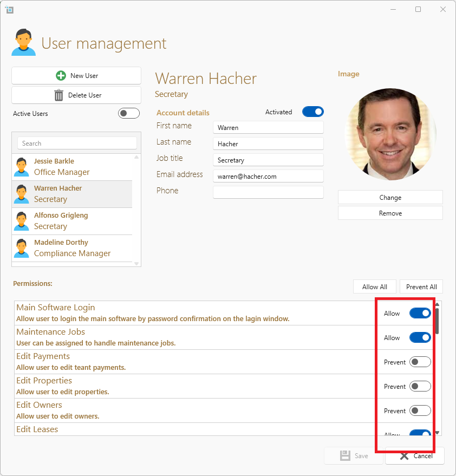Screen dimensions: 456x476
Task: Click the green plus New User icon
Action: [61, 76]
